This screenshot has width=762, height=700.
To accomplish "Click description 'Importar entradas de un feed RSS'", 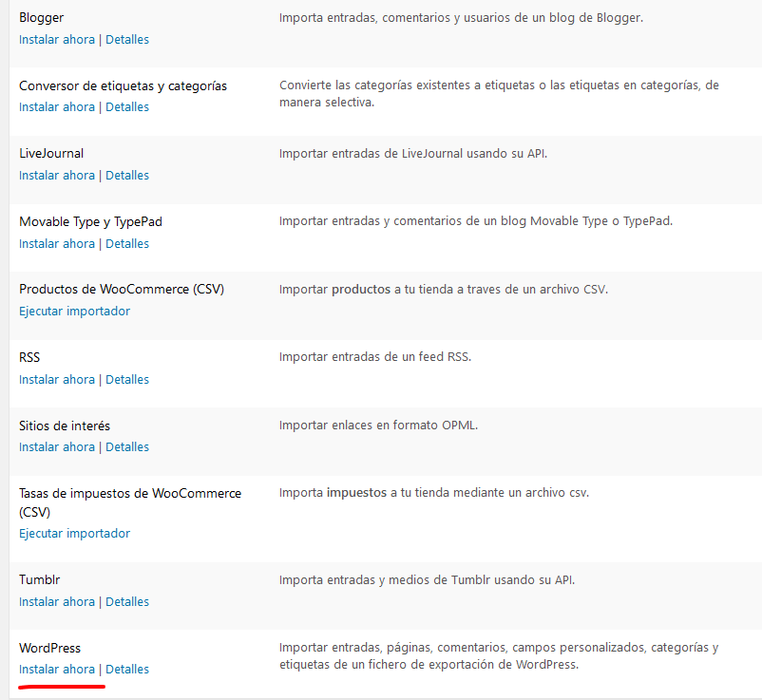I will [x=375, y=357].
